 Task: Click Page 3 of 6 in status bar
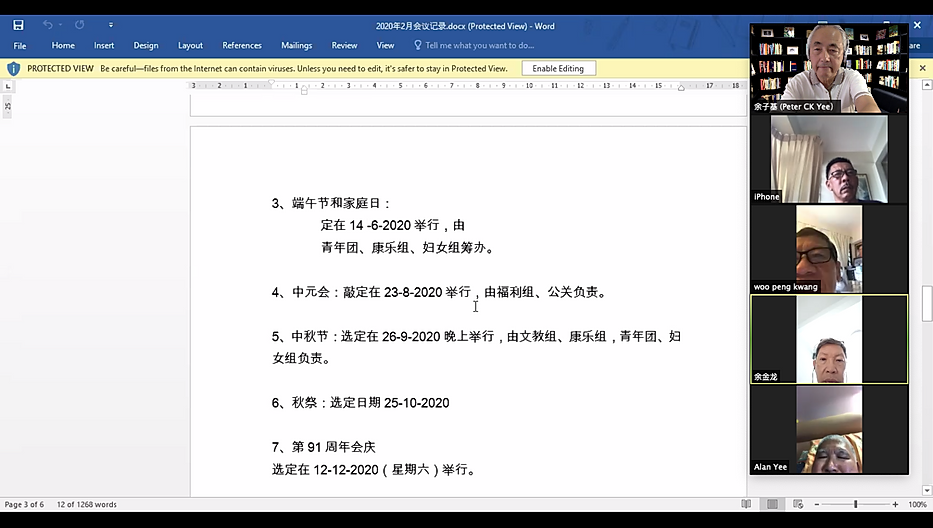(24, 504)
